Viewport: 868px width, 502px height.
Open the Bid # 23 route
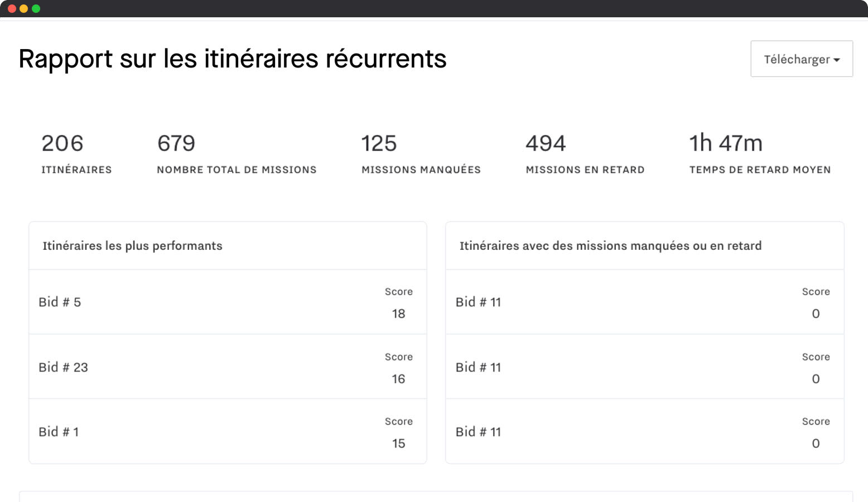coord(228,367)
